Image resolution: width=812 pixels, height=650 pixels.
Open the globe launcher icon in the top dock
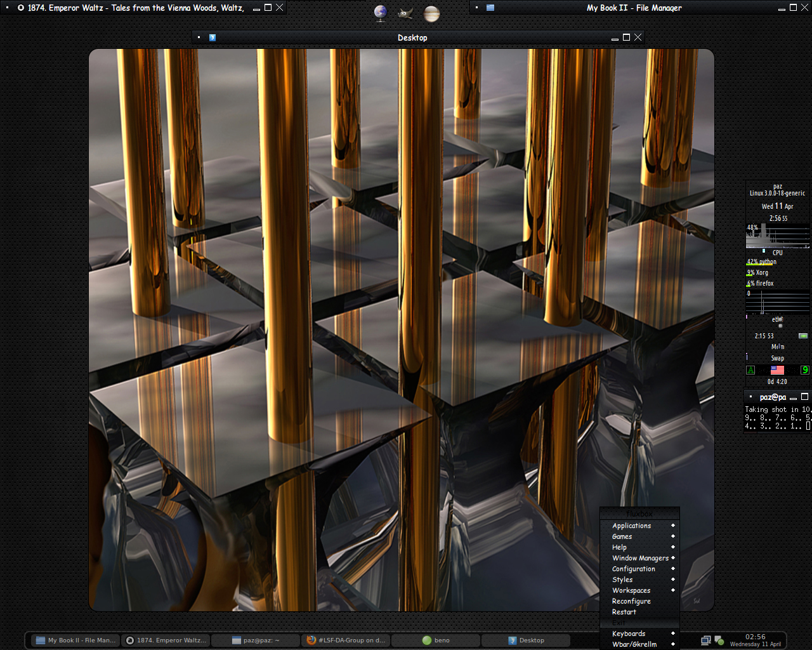click(x=381, y=13)
